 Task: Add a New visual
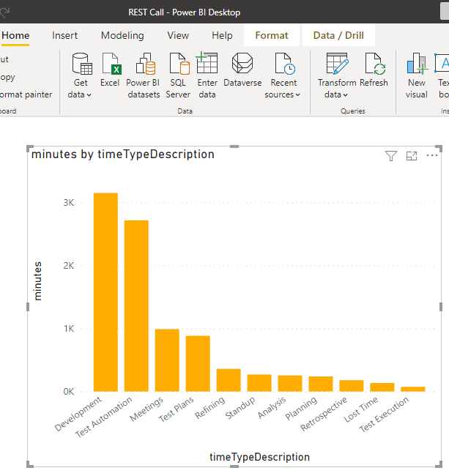[417, 75]
